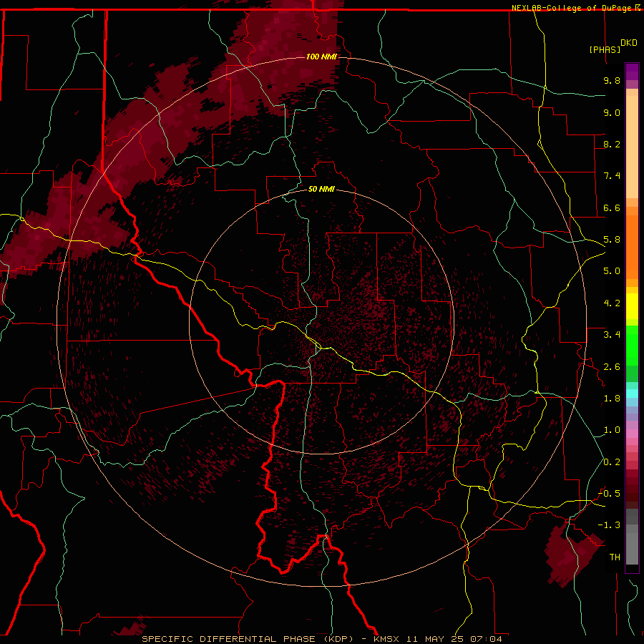Viewport: 644px width, 644px height.
Task: Click the 5.8 value on color scale
Action: tap(612, 240)
